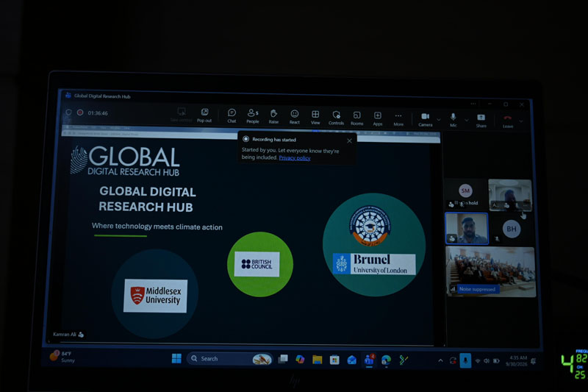Open the weather widget showing 84°F
Image resolution: width=588 pixels, height=392 pixels.
(62, 357)
